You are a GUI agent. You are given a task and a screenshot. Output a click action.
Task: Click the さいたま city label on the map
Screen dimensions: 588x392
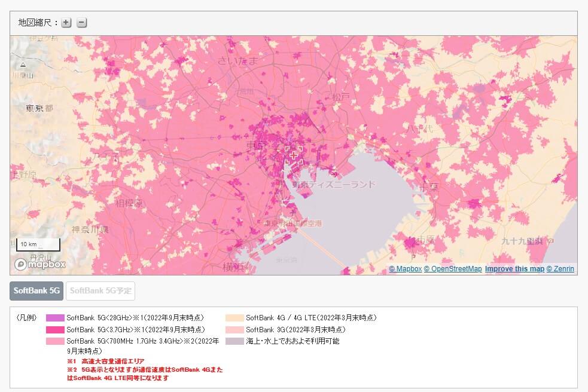click(x=237, y=60)
